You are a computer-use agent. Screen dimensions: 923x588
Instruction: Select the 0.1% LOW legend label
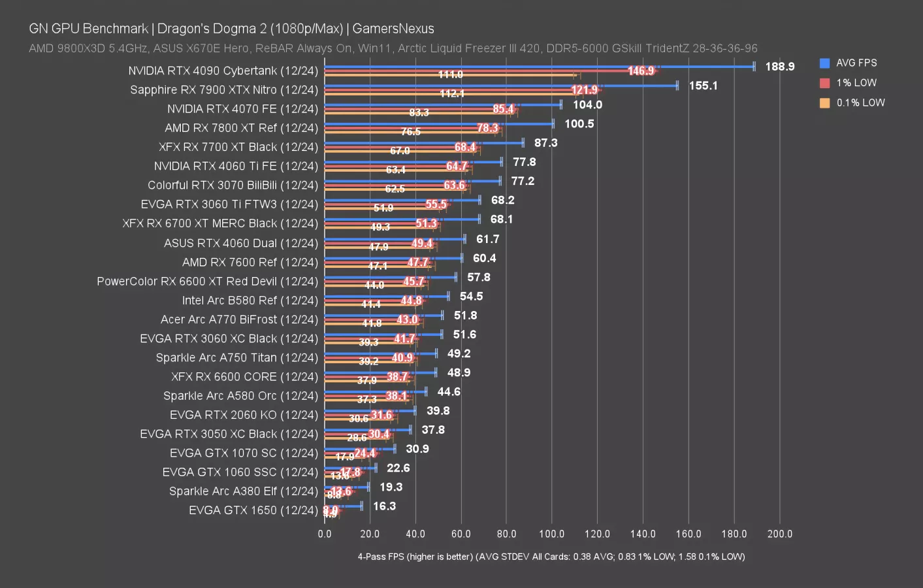pos(860,103)
